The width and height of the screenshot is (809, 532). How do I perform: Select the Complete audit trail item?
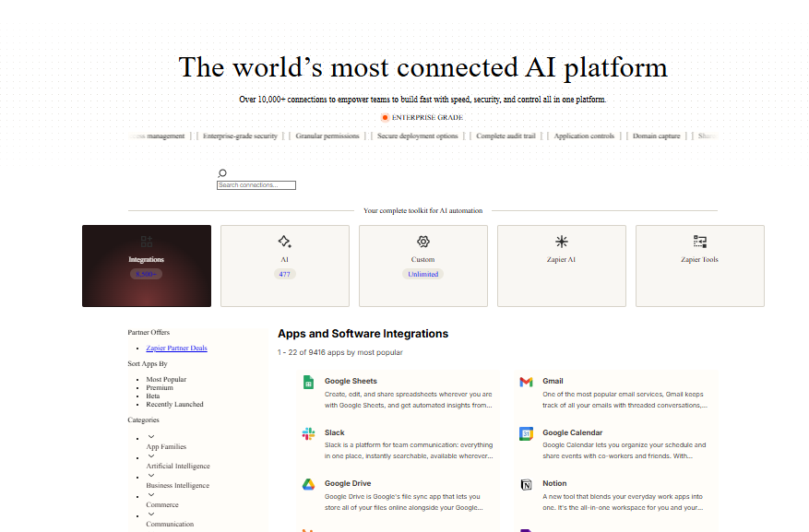(x=506, y=135)
